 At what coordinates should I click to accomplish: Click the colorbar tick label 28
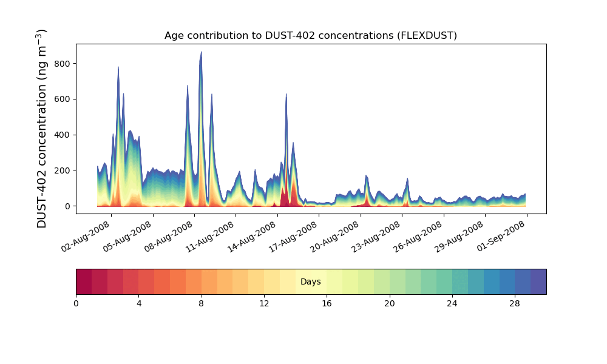click(x=515, y=303)
